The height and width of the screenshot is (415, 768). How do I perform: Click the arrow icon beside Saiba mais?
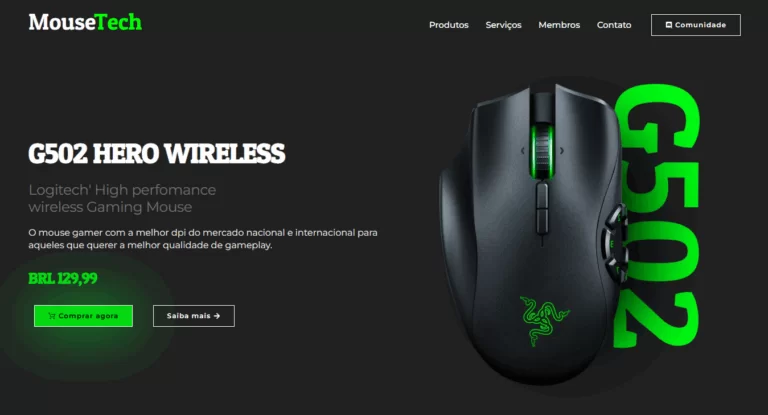(x=217, y=316)
